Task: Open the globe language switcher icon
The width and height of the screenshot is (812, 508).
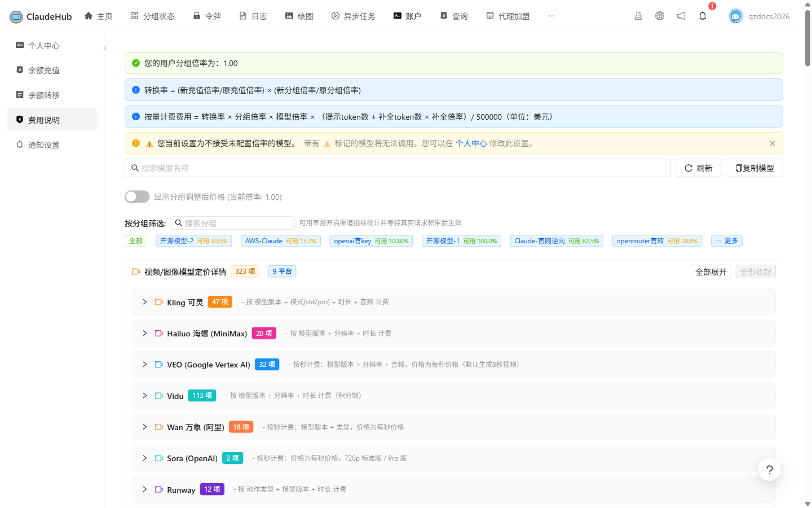Action: (x=660, y=16)
